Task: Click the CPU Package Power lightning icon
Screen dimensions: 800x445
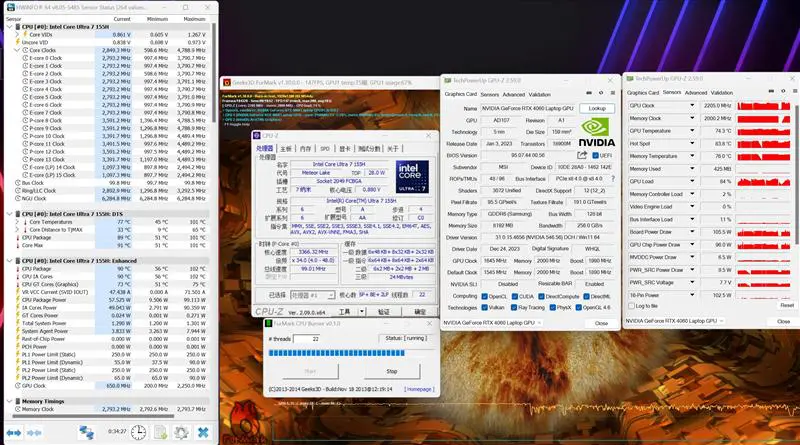Action: point(18,300)
